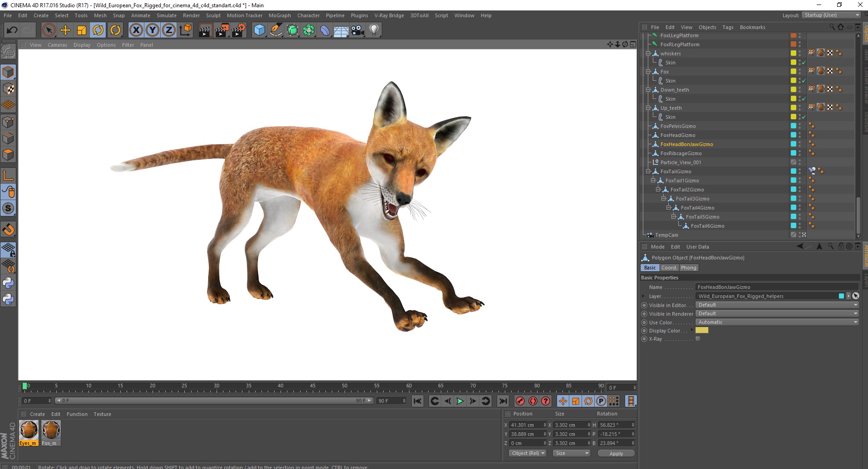The height and width of the screenshot is (469, 868).
Task: Click the top Python script icon
Action: click(x=8, y=283)
